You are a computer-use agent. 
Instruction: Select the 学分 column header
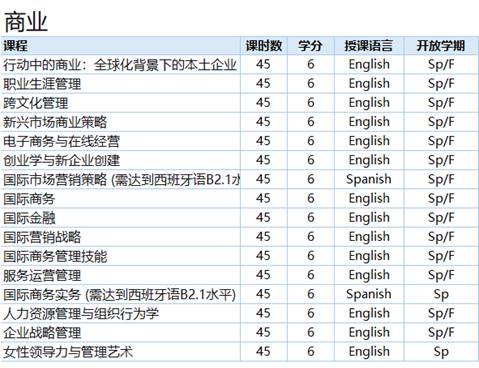(311, 45)
